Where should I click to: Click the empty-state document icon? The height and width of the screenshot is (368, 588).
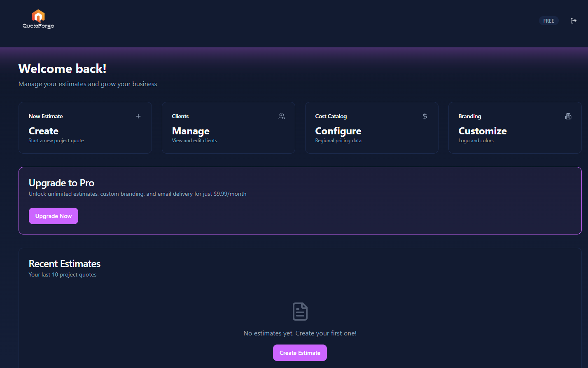click(300, 311)
